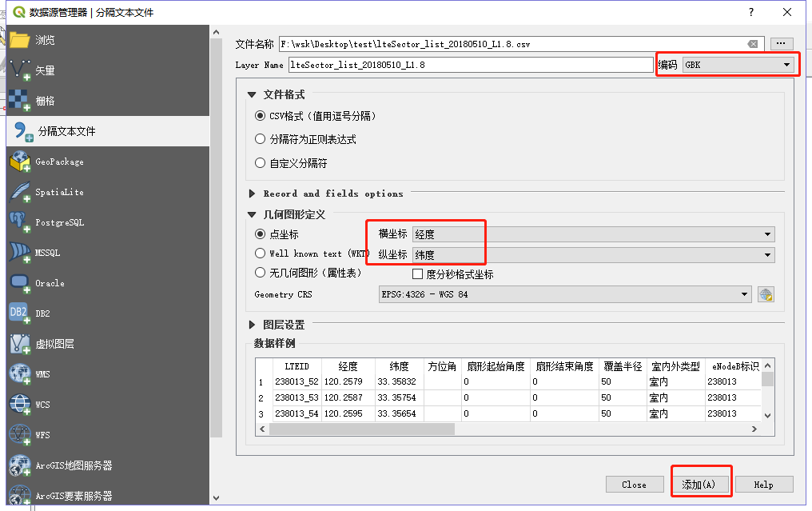
Task: Select the 分隔文本文件 delimited text icon
Action: pyautogui.click(x=23, y=131)
